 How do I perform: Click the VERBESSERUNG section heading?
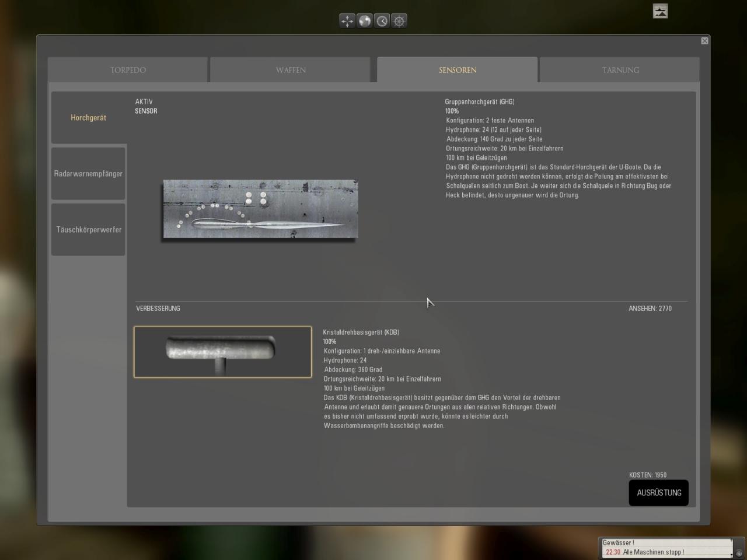pyautogui.click(x=158, y=309)
